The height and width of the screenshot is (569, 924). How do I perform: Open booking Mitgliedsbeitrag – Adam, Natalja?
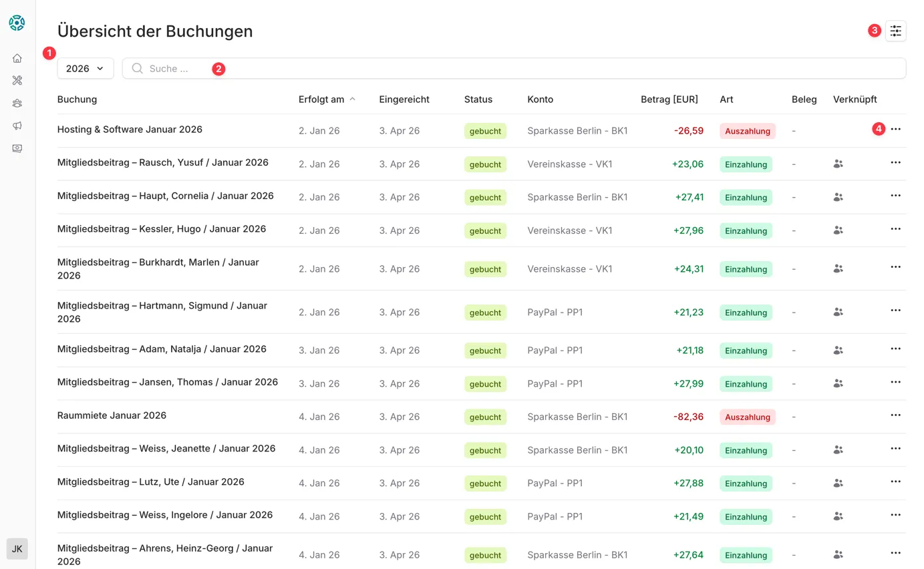[x=162, y=349]
